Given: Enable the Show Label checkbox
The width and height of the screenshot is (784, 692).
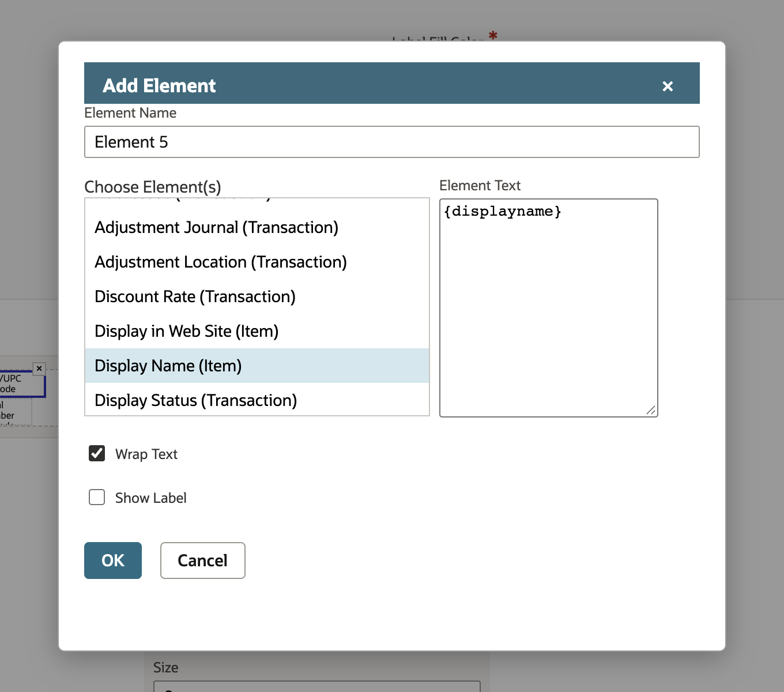Looking at the screenshot, I should coord(97,497).
